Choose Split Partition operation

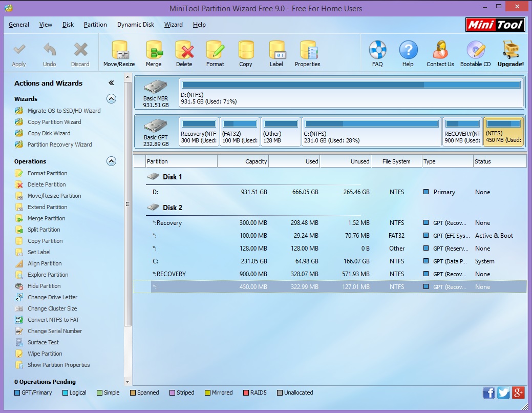pos(38,230)
